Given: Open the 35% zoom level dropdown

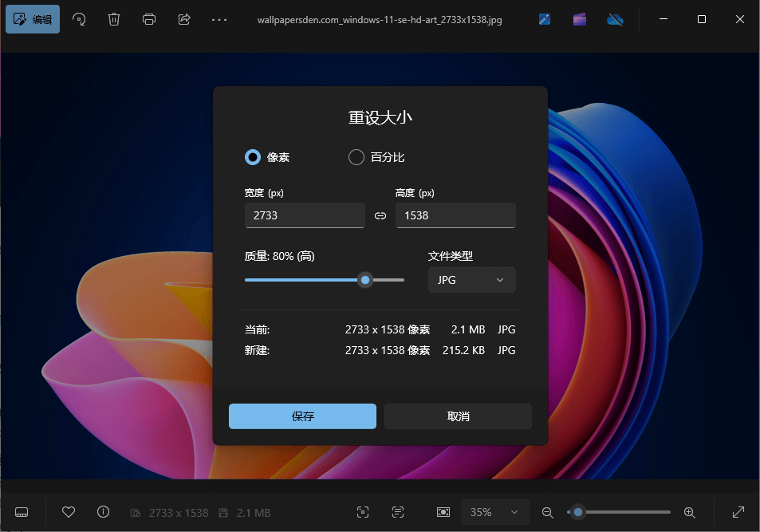Looking at the screenshot, I should pyautogui.click(x=494, y=512).
